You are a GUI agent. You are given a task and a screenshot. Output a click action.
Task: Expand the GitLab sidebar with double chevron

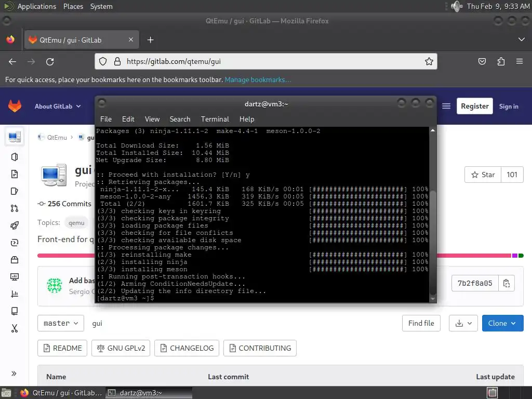(x=14, y=374)
